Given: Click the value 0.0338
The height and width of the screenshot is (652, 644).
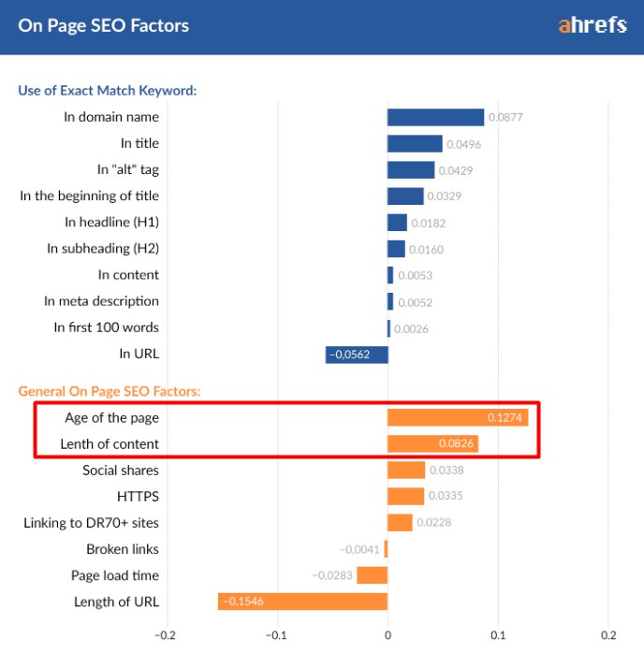Looking at the screenshot, I should point(446,471).
